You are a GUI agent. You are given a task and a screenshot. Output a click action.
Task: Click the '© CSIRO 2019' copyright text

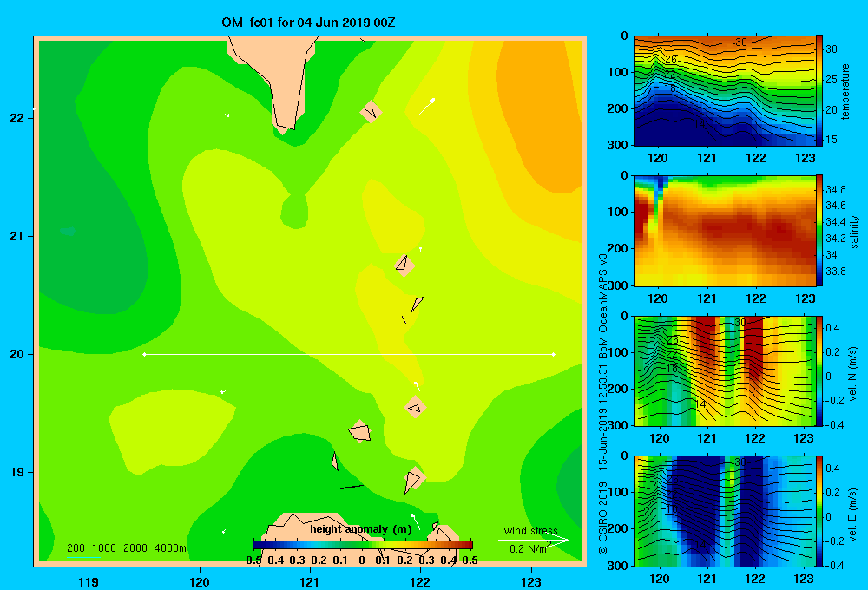click(603, 518)
